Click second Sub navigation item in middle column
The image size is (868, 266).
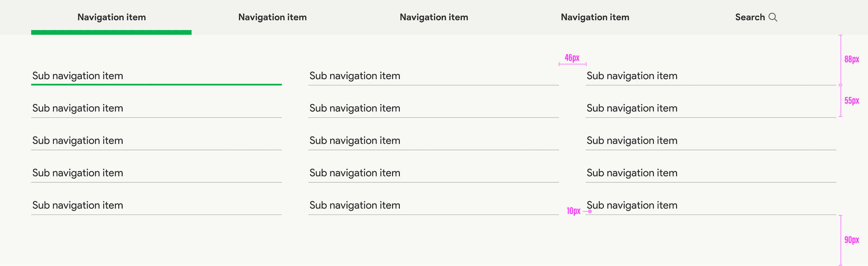pyautogui.click(x=355, y=108)
